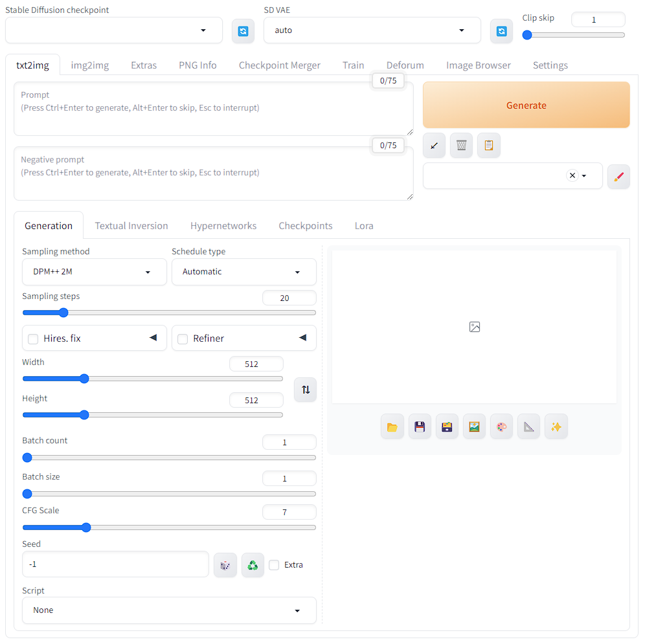Screen dimensions: 645x644
Task: Click the refresh icon beside SD VAE
Action: 501,31
